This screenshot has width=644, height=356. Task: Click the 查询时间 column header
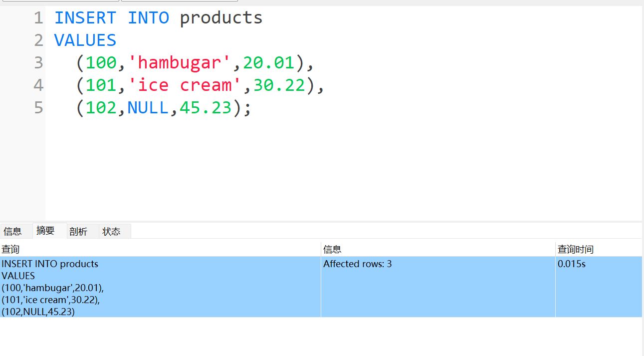(575, 249)
